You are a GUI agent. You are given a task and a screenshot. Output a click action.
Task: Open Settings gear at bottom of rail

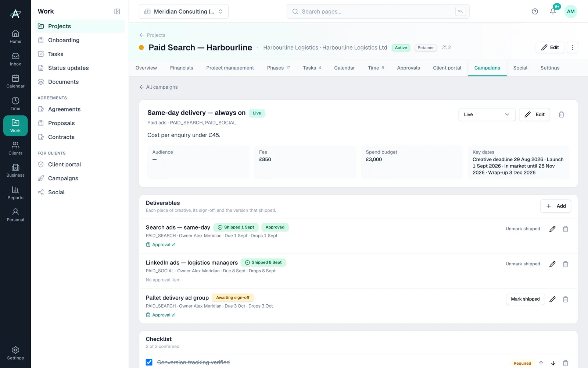pyautogui.click(x=15, y=353)
